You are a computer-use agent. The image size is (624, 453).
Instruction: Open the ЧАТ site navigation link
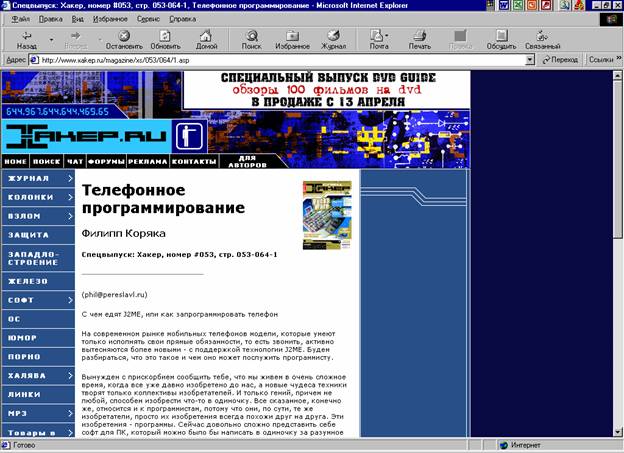[x=75, y=162]
